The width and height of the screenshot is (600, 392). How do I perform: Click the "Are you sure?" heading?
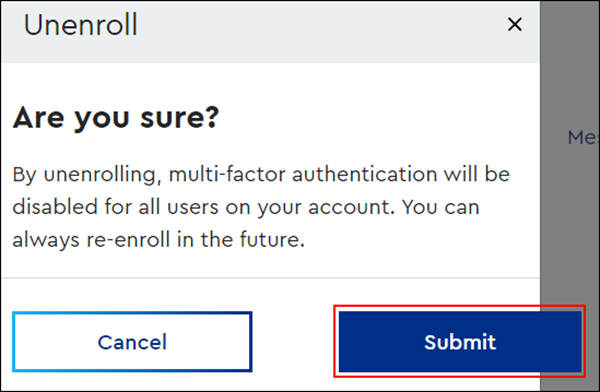pyautogui.click(x=116, y=118)
